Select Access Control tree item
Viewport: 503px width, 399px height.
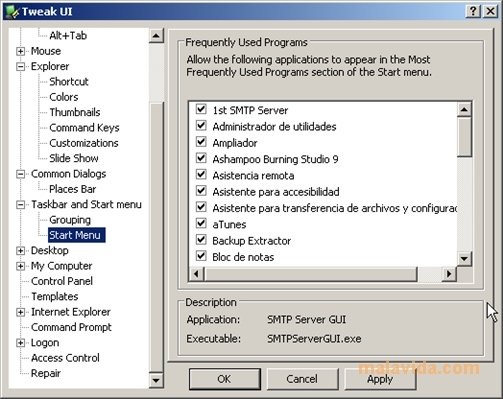65,358
